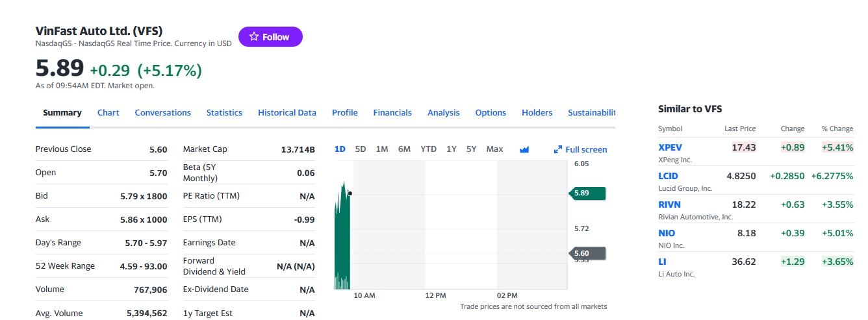The height and width of the screenshot is (320, 868).
Task: Click the Similar to VFS heading
Action: (690, 109)
